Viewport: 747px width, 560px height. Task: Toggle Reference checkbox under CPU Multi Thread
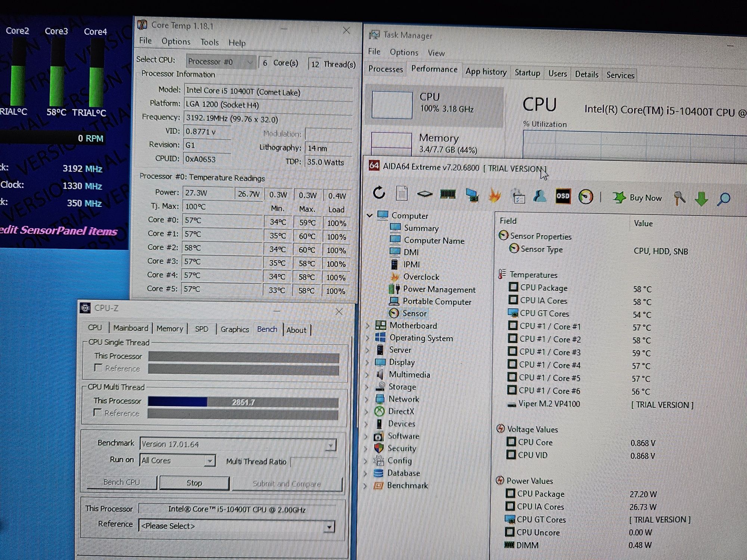coord(97,413)
